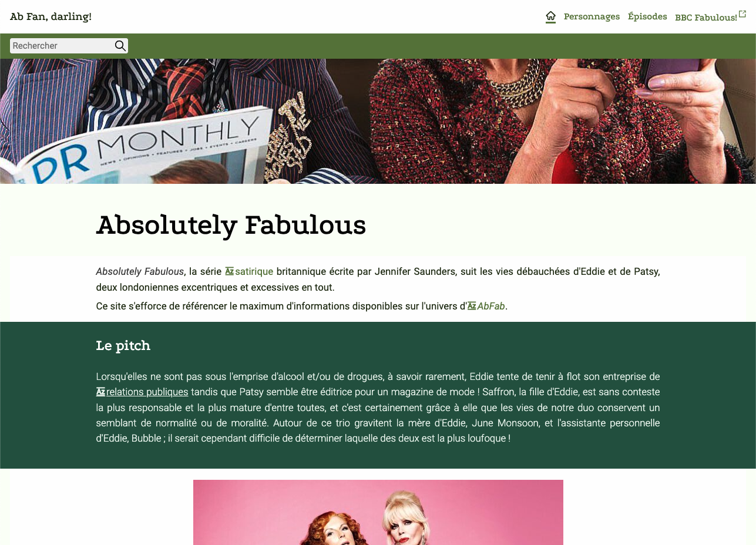Click the glossary icon before 'relations publiques'
Viewport: 756px width, 545px height.
coord(100,392)
